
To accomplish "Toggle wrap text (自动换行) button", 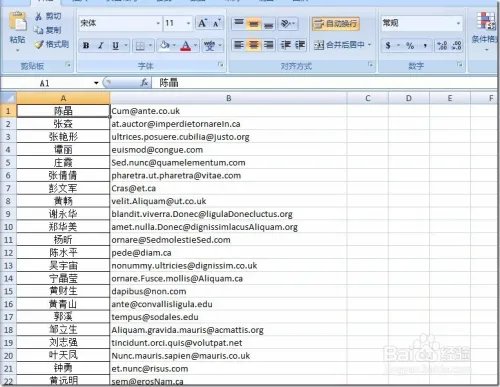I will click(336, 24).
